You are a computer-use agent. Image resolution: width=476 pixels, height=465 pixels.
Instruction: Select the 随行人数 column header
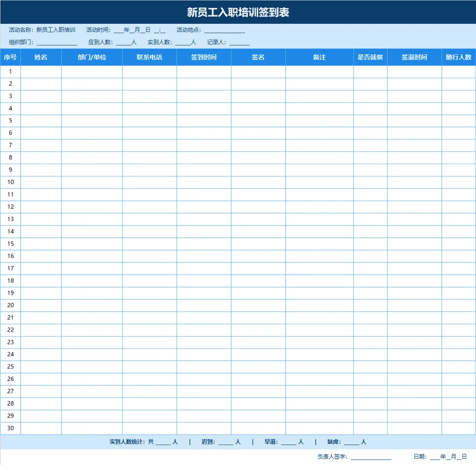click(x=459, y=57)
